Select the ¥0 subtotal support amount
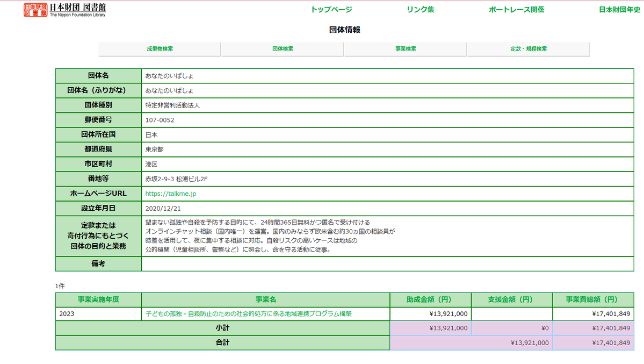 click(x=545, y=328)
